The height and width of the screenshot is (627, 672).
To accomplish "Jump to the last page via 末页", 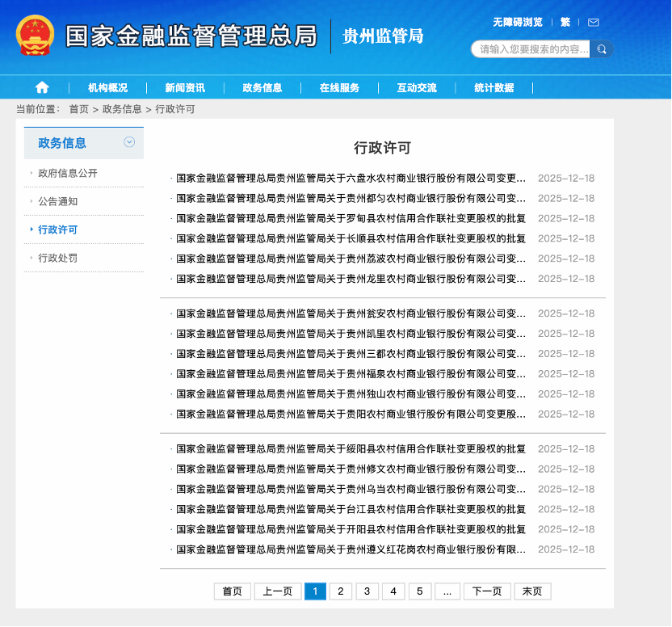I will 532,591.
